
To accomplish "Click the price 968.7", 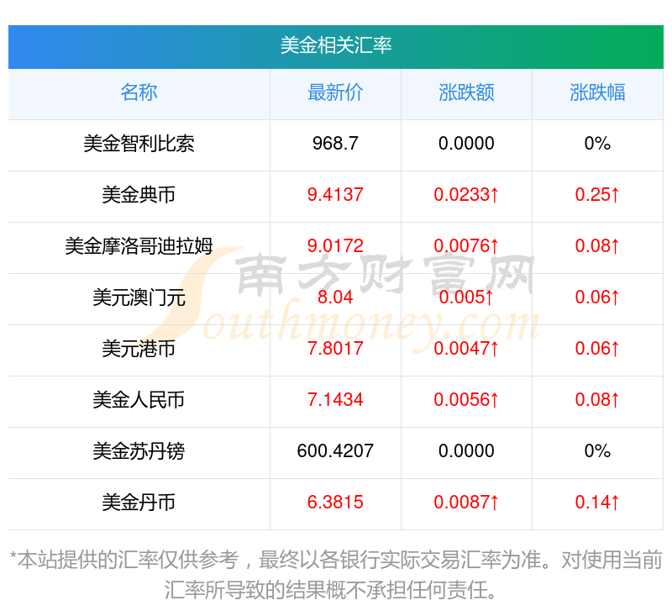I will tap(335, 144).
